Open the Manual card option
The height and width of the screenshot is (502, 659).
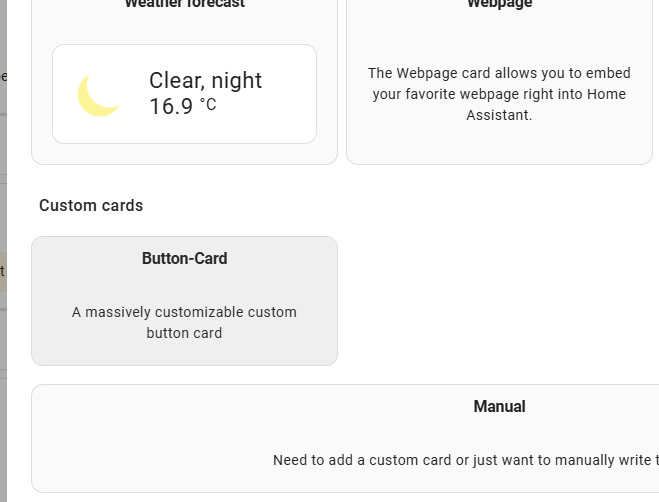345,439
